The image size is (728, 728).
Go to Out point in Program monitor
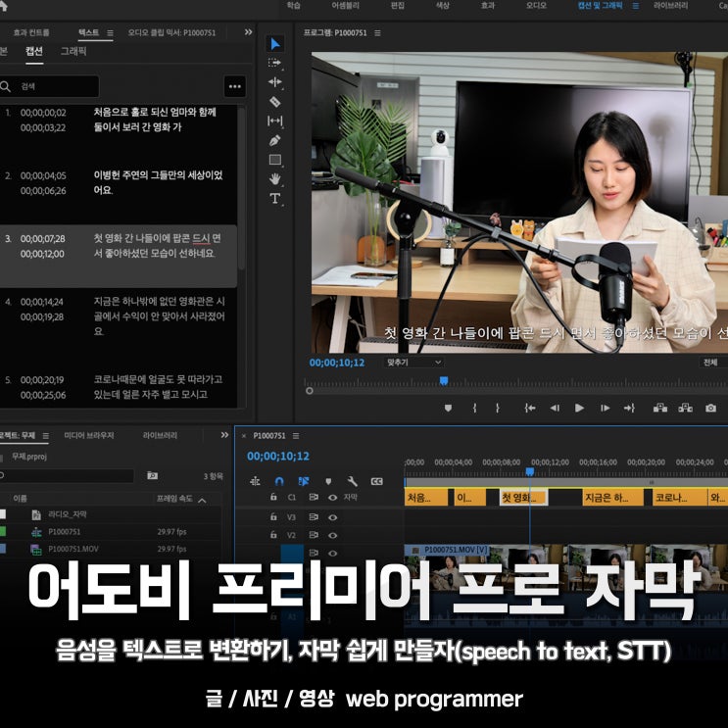629,409
